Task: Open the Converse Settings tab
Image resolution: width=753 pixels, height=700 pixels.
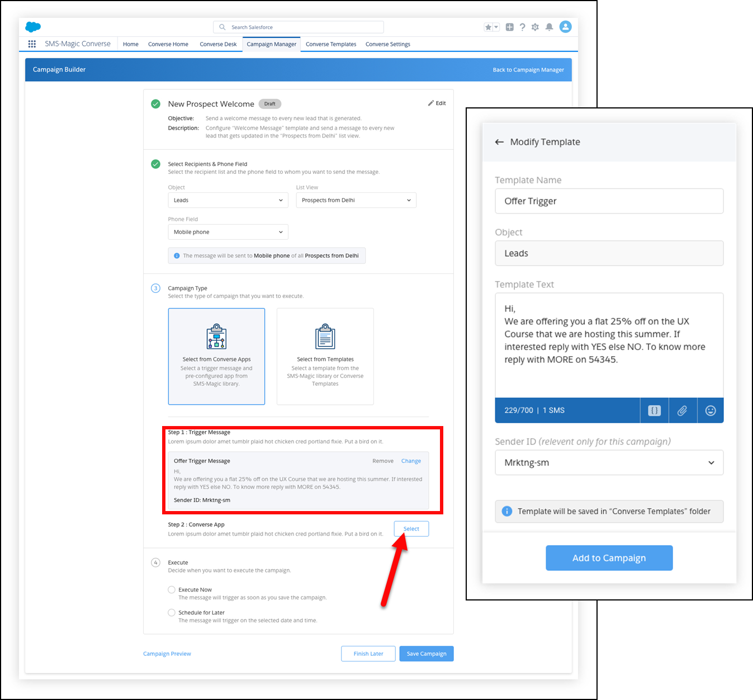Action: coord(388,44)
